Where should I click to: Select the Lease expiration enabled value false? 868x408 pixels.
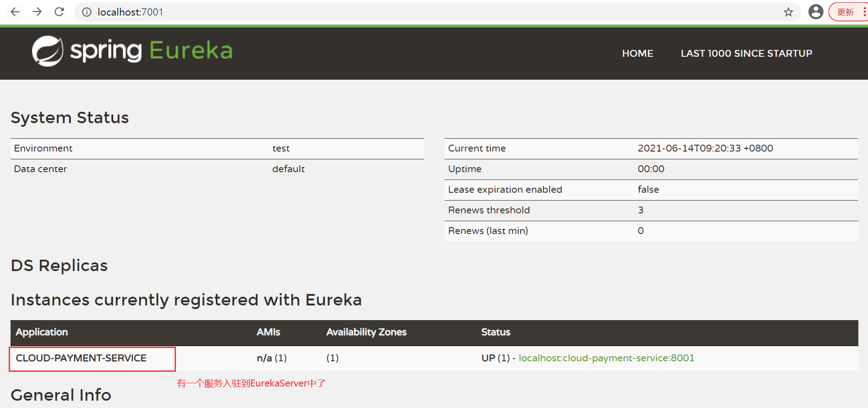coord(648,190)
